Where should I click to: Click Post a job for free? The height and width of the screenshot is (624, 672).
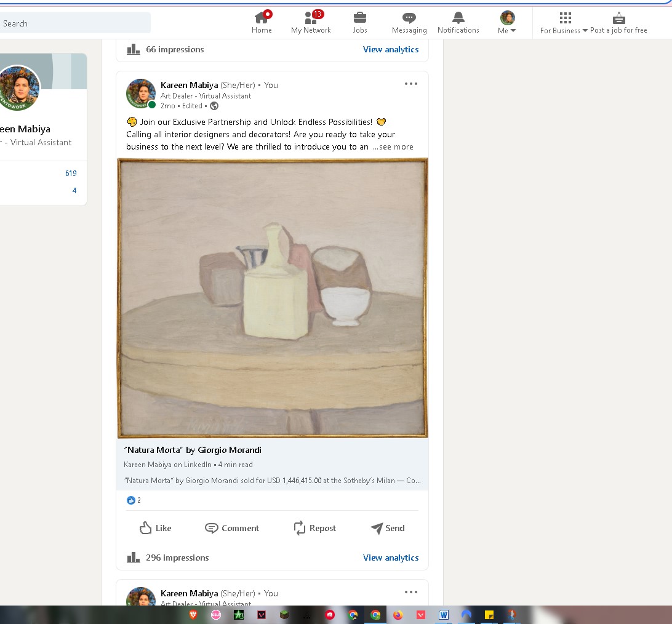coord(618,23)
